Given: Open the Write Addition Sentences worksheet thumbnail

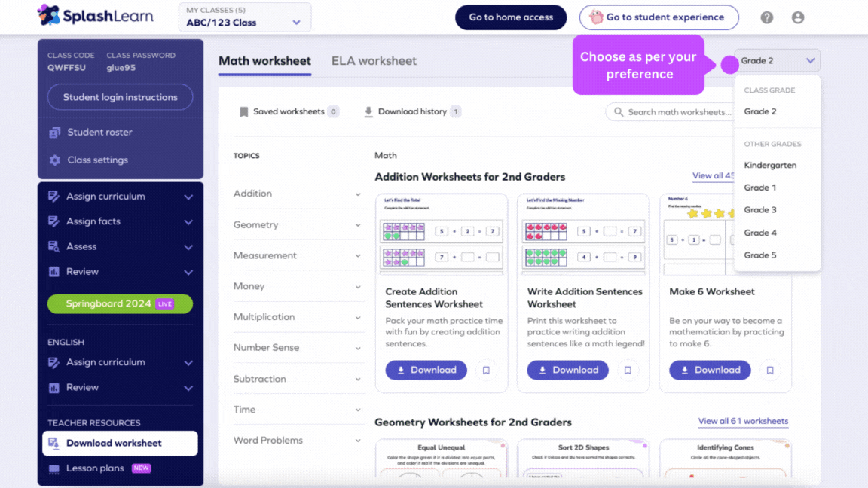Looking at the screenshot, I should (583, 234).
